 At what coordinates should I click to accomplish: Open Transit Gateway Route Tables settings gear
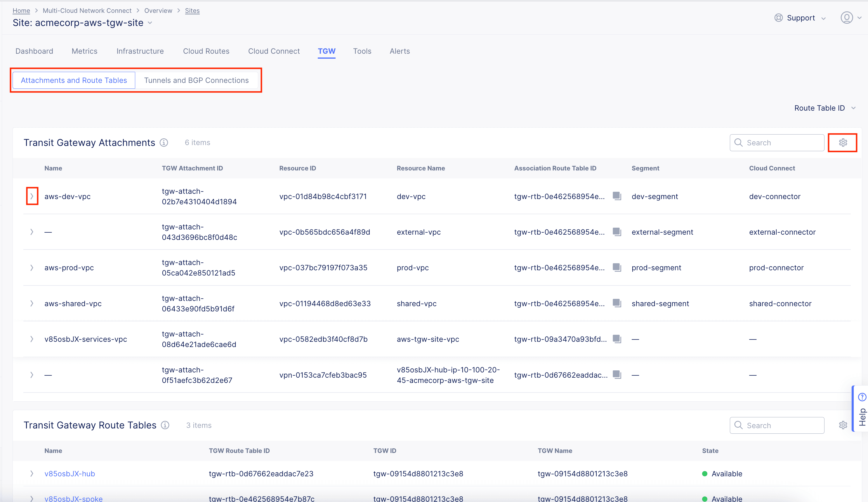(x=843, y=425)
